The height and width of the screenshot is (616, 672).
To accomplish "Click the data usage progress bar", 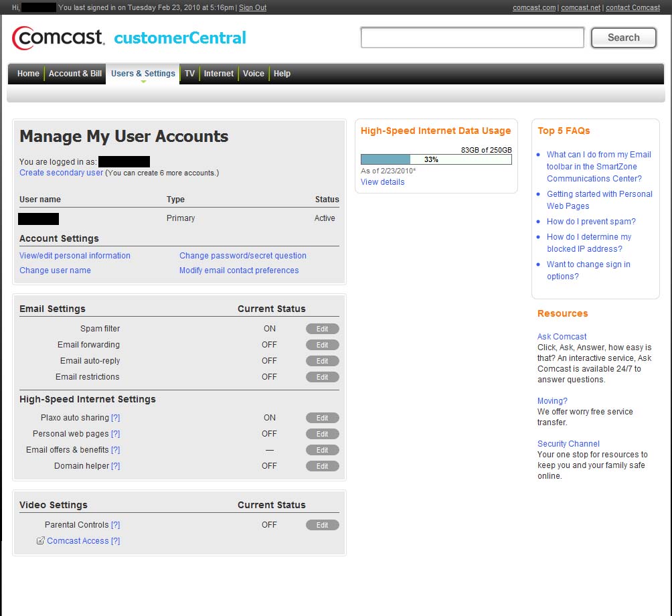I will pos(436,159).
